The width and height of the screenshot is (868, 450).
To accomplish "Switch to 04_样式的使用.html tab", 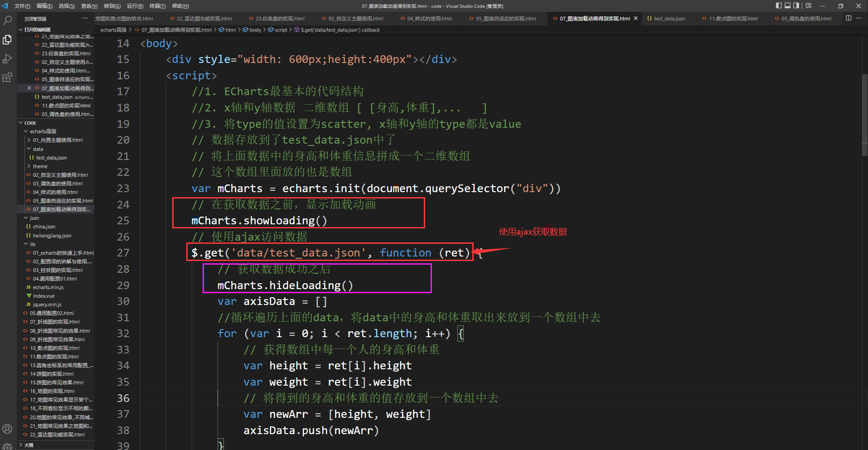I will 429,19.
